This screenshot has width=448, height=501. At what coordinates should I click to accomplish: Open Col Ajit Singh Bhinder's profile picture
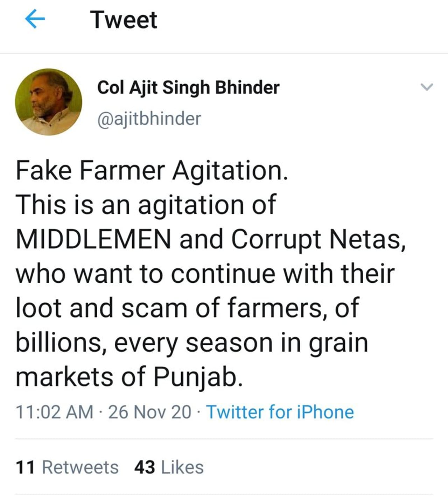pos(48,102)
